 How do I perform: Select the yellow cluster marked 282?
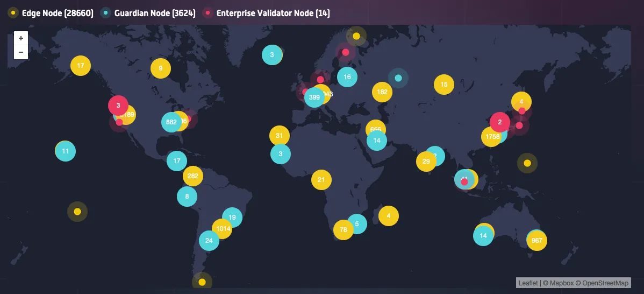tap(192, 176)
